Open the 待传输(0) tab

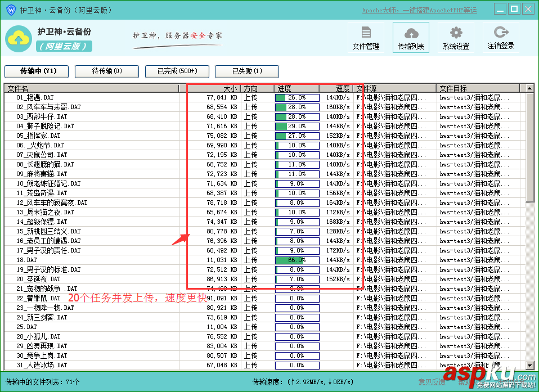click(106, 71)
